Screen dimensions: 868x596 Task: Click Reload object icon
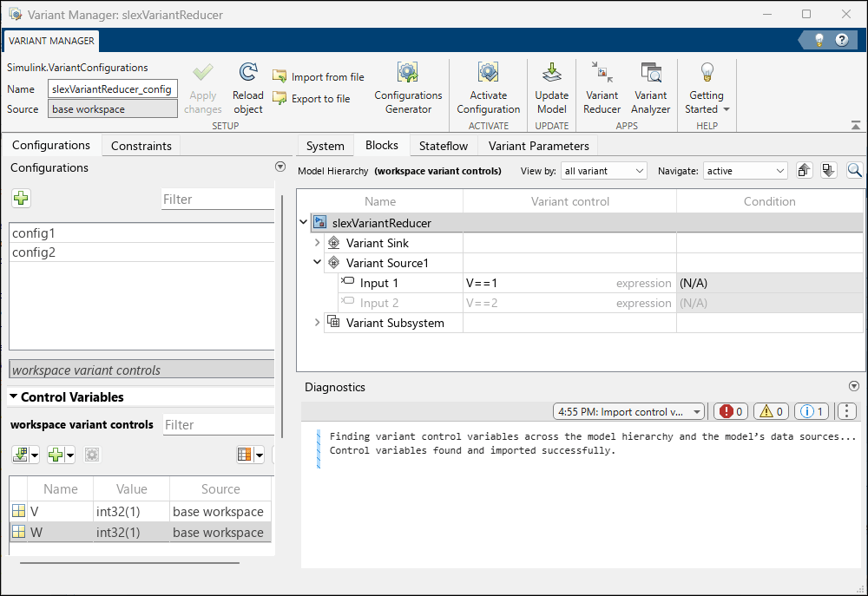point(248,72)
